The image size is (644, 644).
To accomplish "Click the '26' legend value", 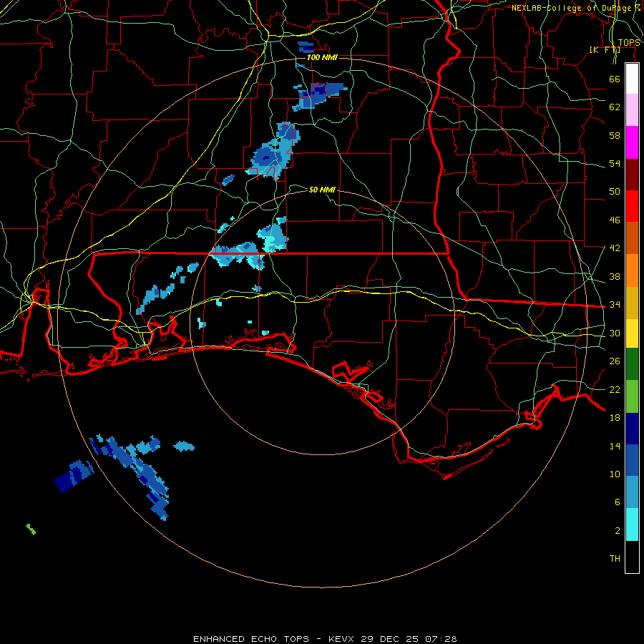I will pos(615,361).
